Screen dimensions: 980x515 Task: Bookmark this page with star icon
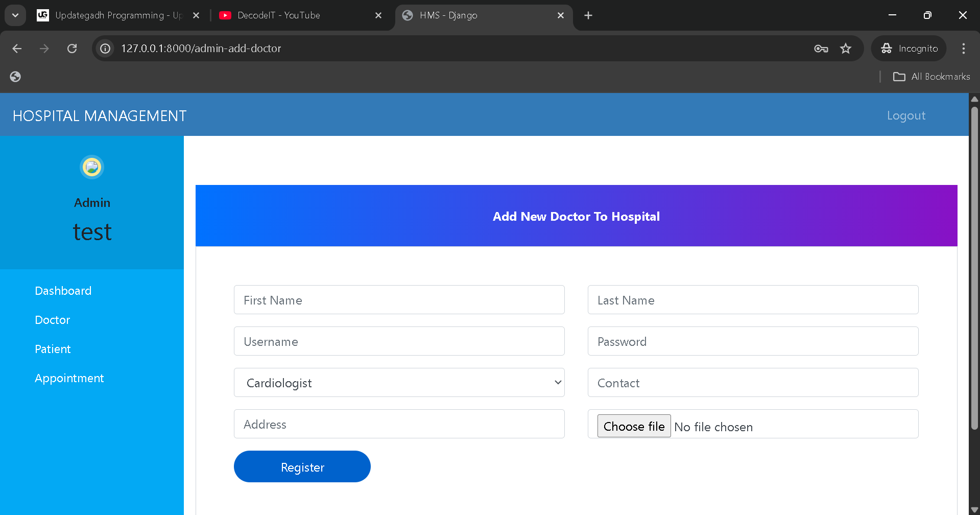coord(846,49)
